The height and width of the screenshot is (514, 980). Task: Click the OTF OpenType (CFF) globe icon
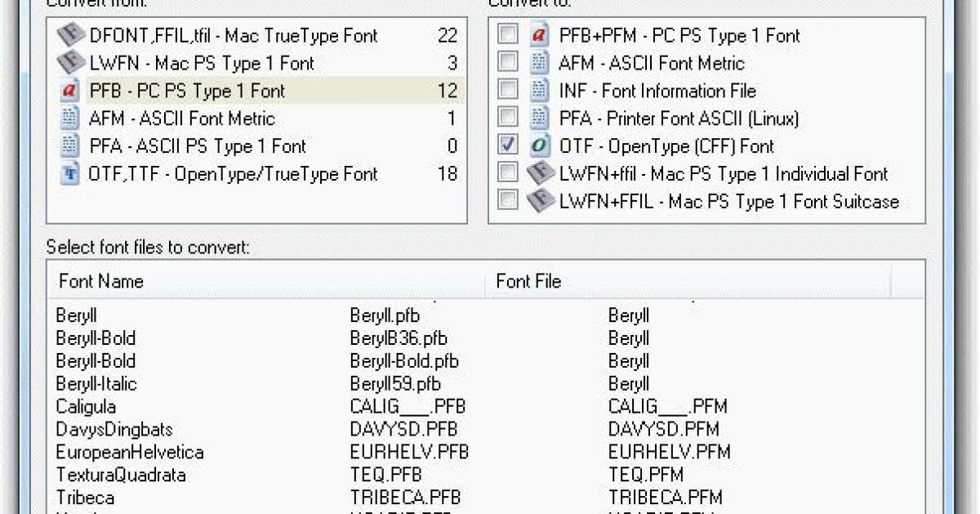click(x=539, y=144)
